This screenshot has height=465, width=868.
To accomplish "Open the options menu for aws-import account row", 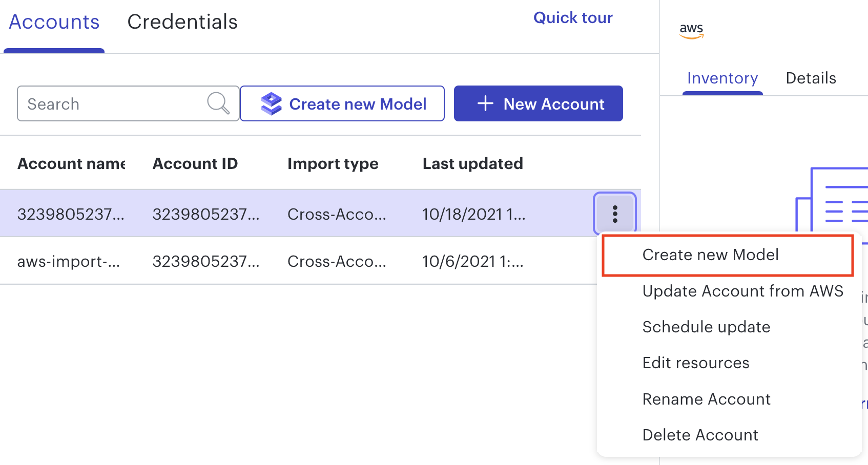I will [615, 261].
